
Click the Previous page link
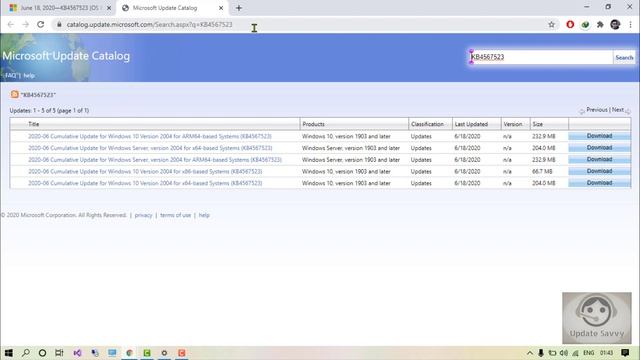597,110
